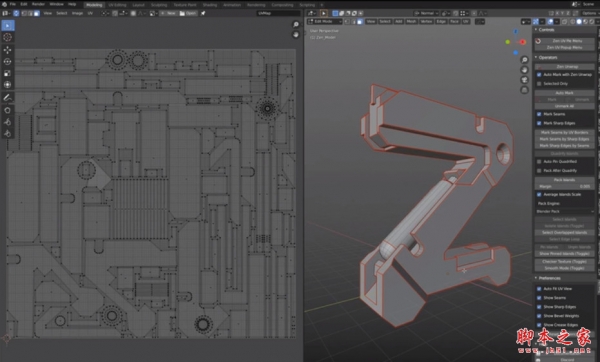This screenshot has width=600, height=362.
Task: Toggle the 3D viewport camera view icon
Action: (525, 80)
